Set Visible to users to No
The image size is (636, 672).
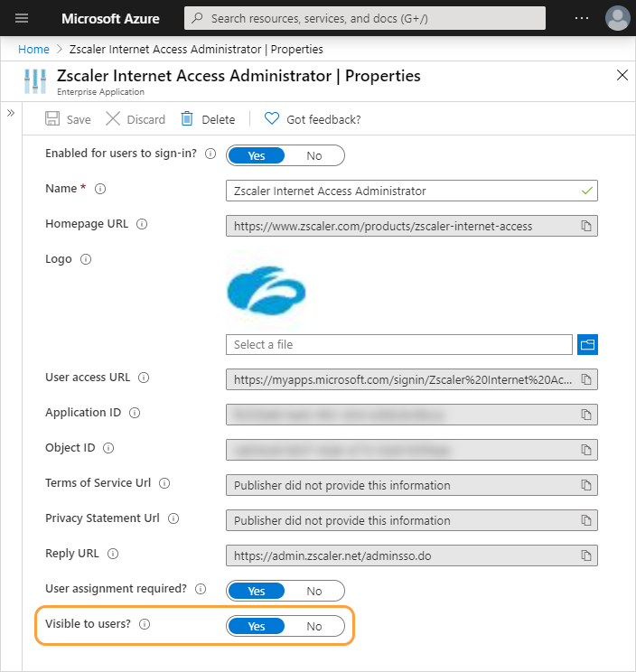click(314, 626)
